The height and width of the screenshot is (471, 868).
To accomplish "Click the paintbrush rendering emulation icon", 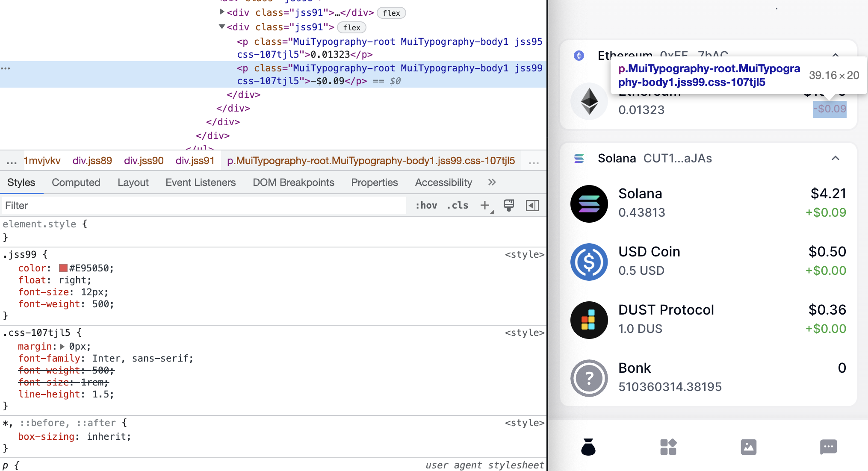I will coord(508,206).
